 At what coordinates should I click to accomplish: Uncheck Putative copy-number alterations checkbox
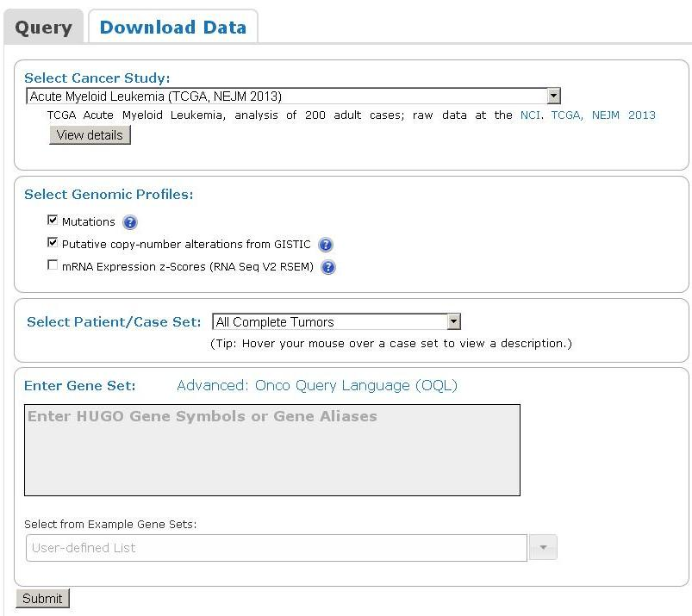[x=53, y=242]
